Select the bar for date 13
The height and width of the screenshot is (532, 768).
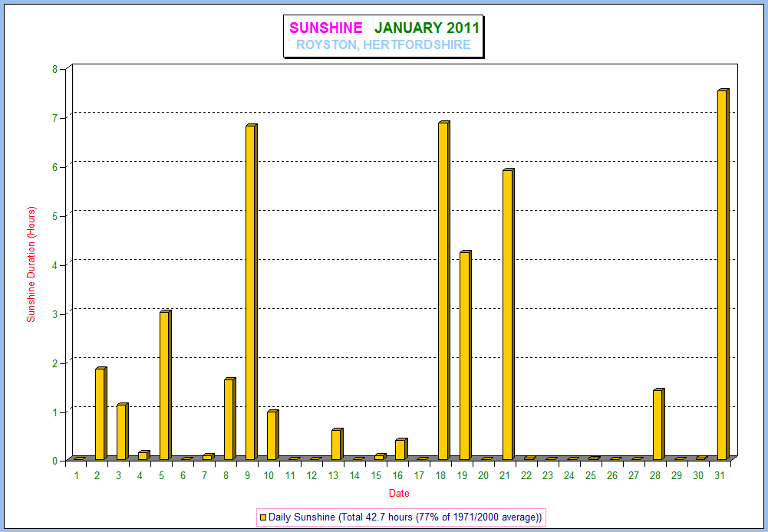(338, 444)
